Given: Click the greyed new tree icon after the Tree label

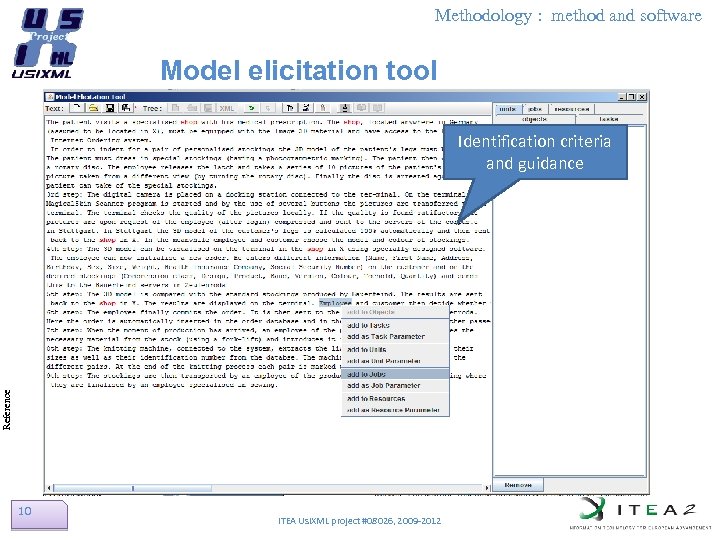Looking at the screenshot, I should pos(175,108).
